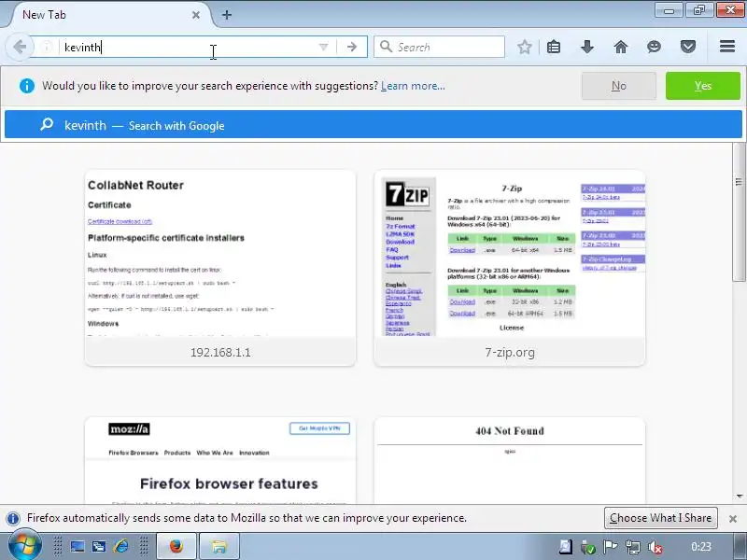The width and height of the screenshot is (747, 560).
Task: Click Choose What I Share button
Action: pos(660,518)
